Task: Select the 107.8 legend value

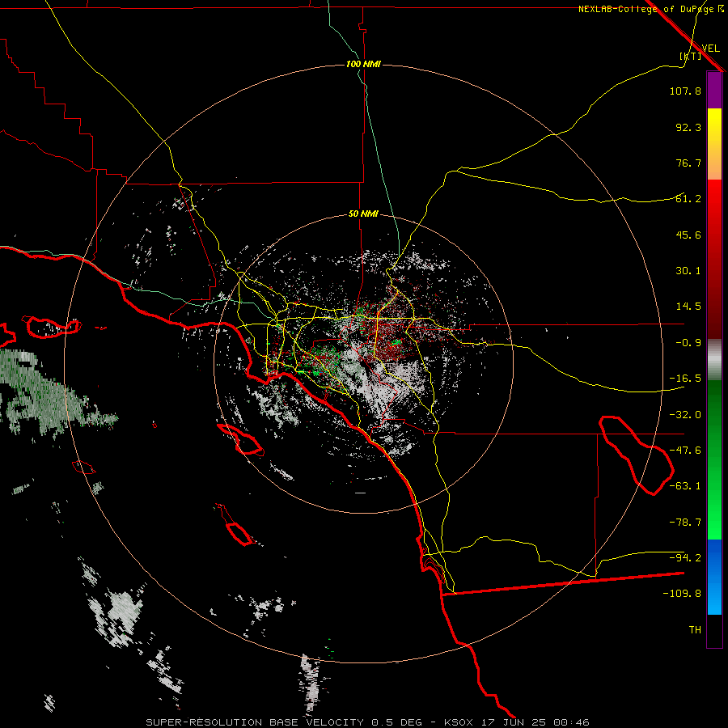Action: click(x=685, y=91)
